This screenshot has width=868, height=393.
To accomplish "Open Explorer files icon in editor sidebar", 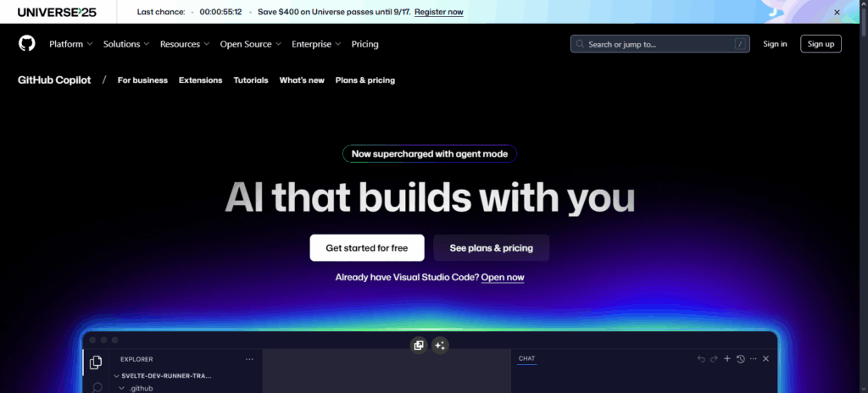I will pos(96,362).
